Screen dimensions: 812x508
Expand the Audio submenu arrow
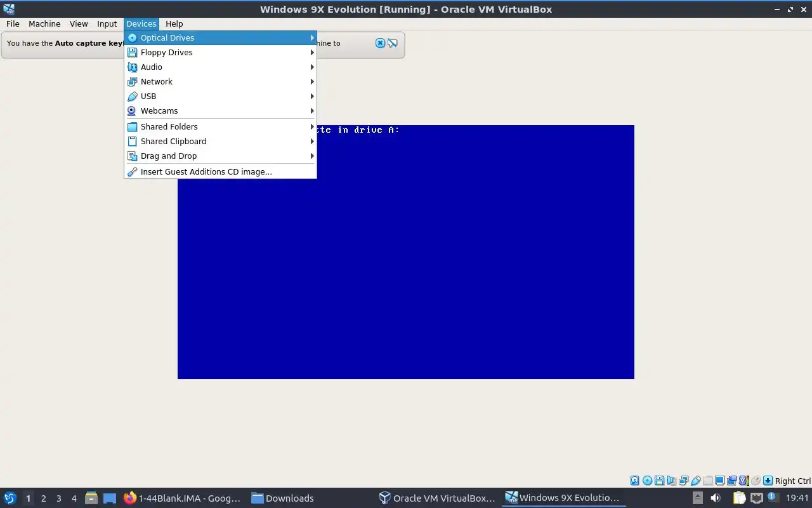[x=311, y=67]
